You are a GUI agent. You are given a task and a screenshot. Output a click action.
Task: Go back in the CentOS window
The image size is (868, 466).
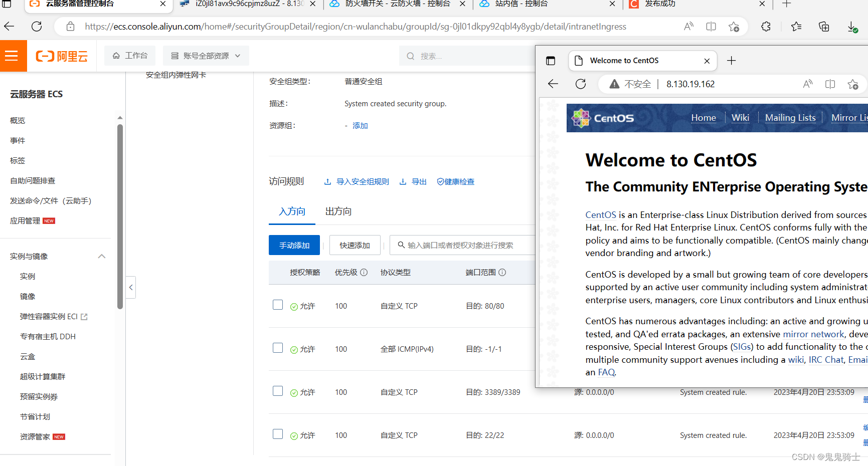click(553, 84)
